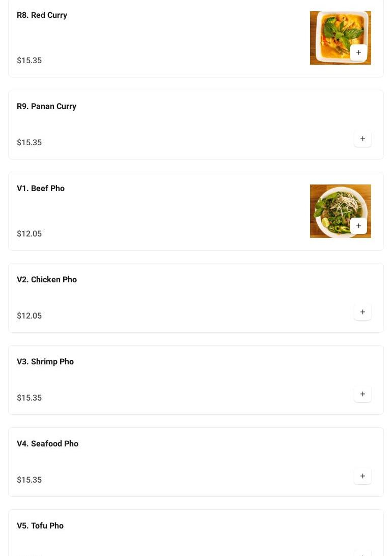Add R8. Red Curry using plus icon

coord(358,52)
